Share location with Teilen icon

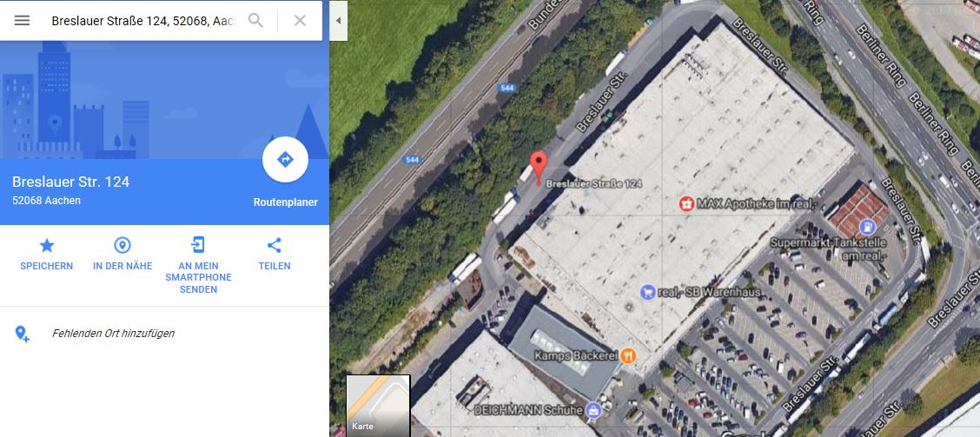coord(275,245)
